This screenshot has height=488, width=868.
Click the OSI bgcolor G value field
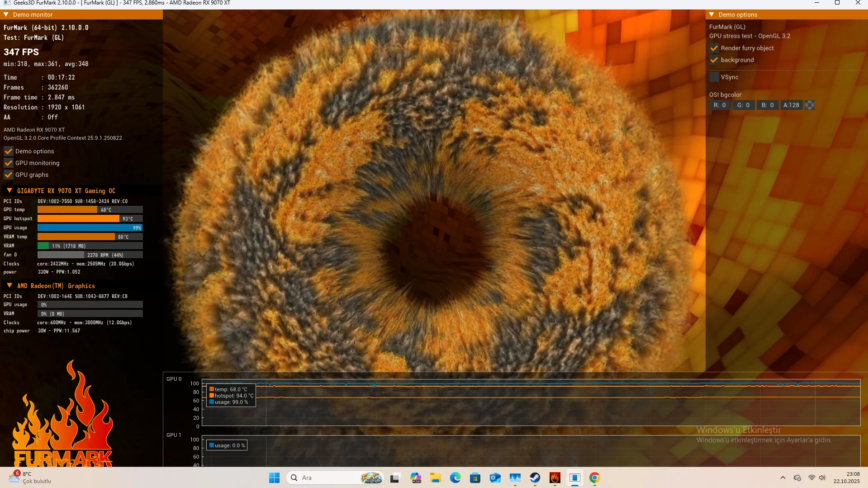click(x=744, y=105)
